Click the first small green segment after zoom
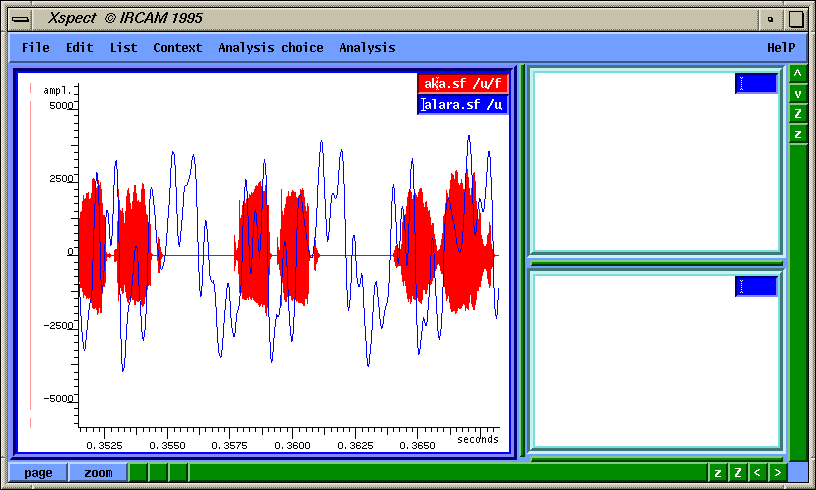Image resolution: width=816 pixels, height=490 pixels. [138, 473]
